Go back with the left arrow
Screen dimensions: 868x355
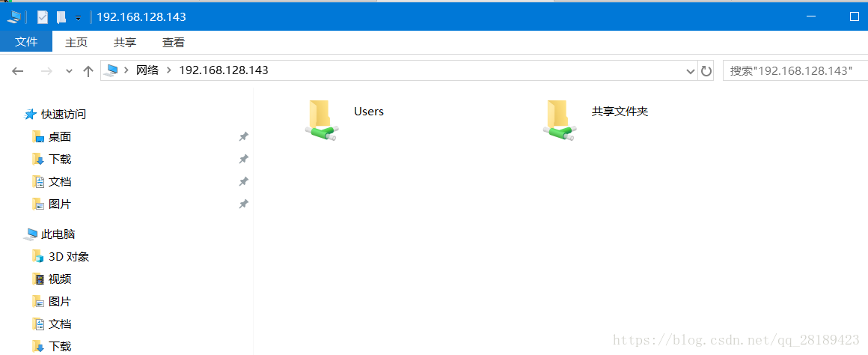(18, 71)
